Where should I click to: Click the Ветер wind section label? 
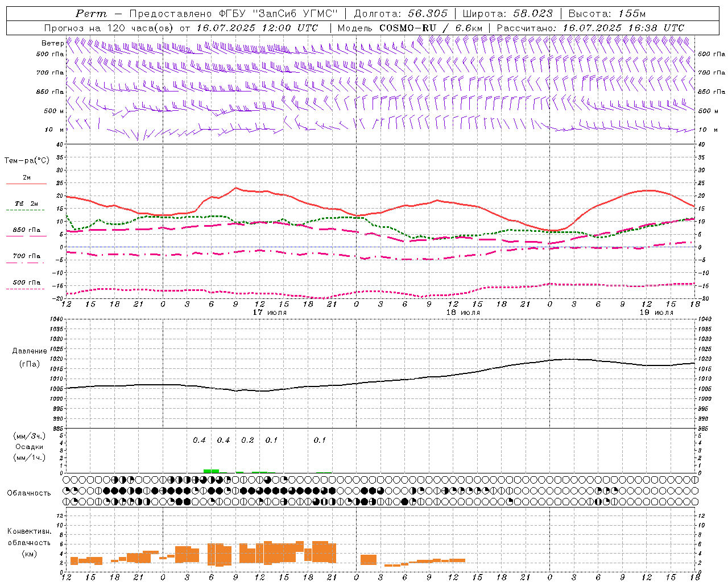pos(52,43)
